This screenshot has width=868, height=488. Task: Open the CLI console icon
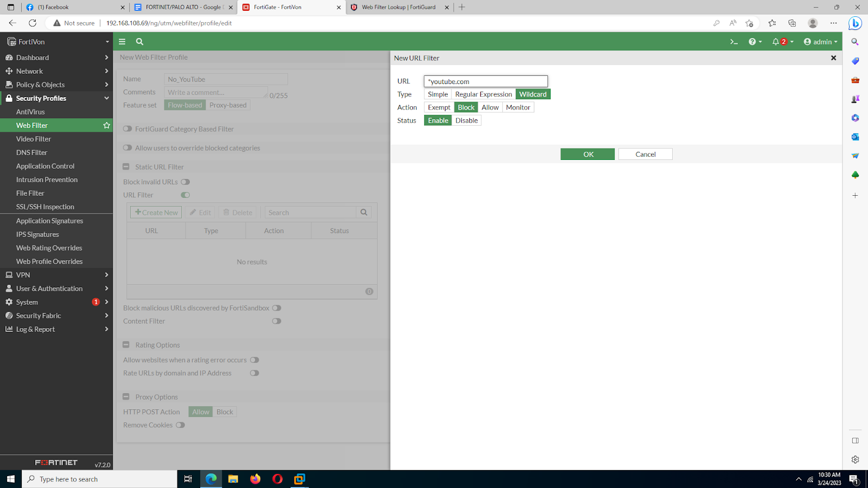point(734,42)
